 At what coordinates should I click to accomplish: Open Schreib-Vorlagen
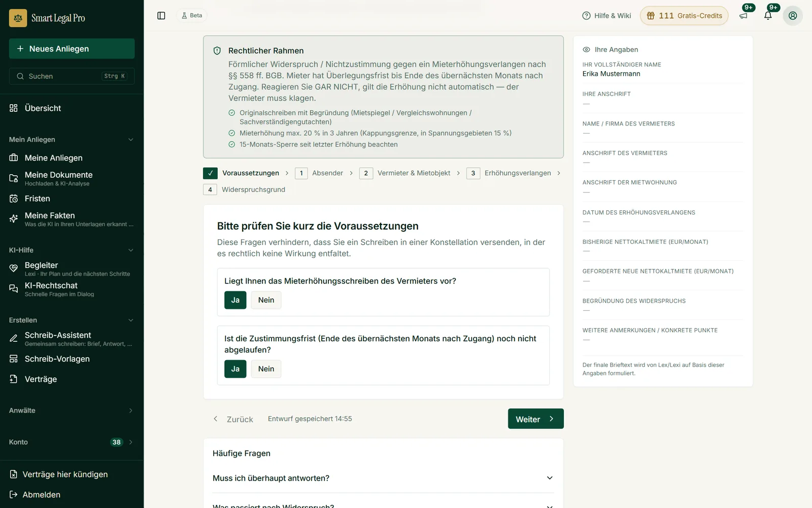click(72, 359)
